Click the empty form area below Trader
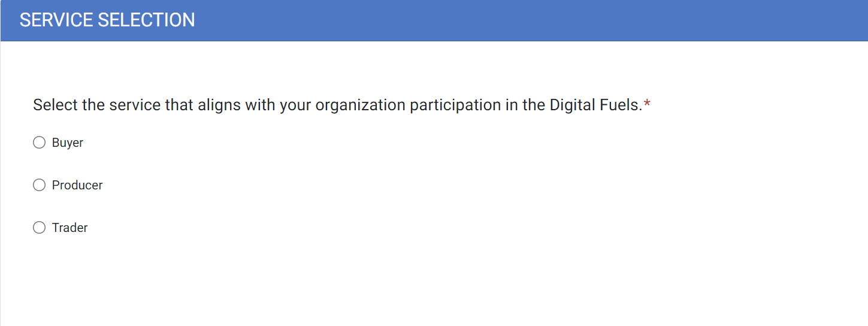 [359, 282]
